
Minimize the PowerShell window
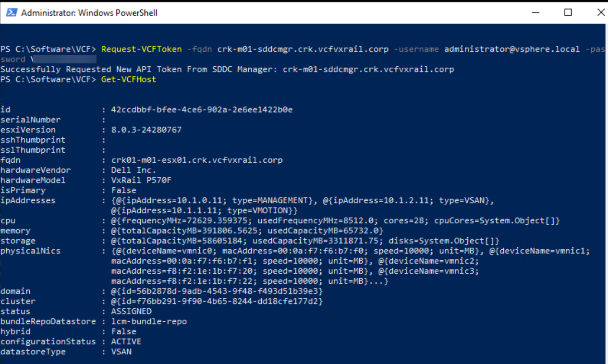click(x=535, y=12)
